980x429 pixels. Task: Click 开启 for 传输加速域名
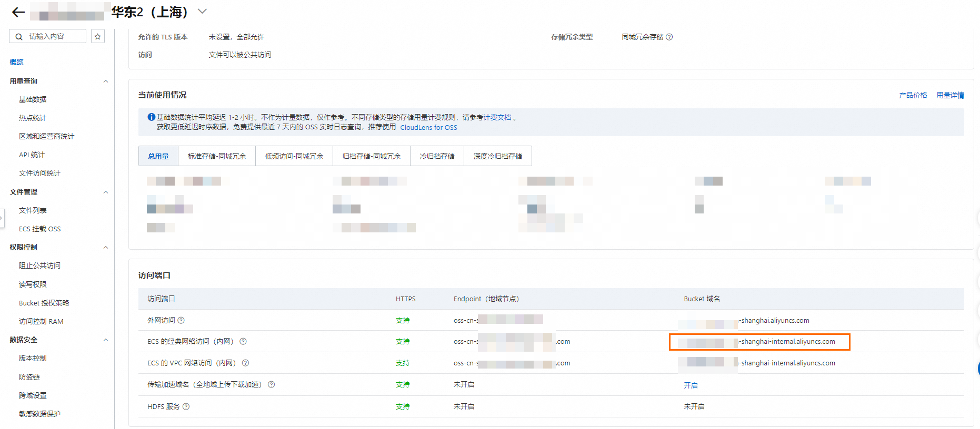(691, 385)
